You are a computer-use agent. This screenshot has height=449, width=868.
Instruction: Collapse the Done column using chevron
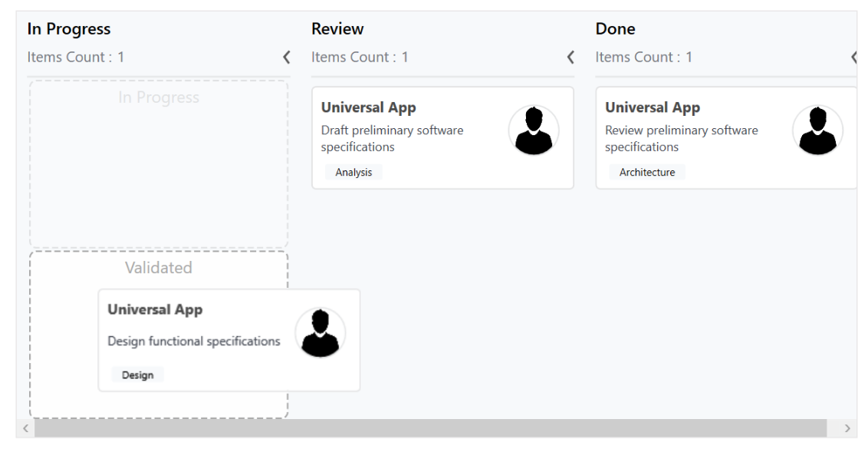[x=853, y=57]
